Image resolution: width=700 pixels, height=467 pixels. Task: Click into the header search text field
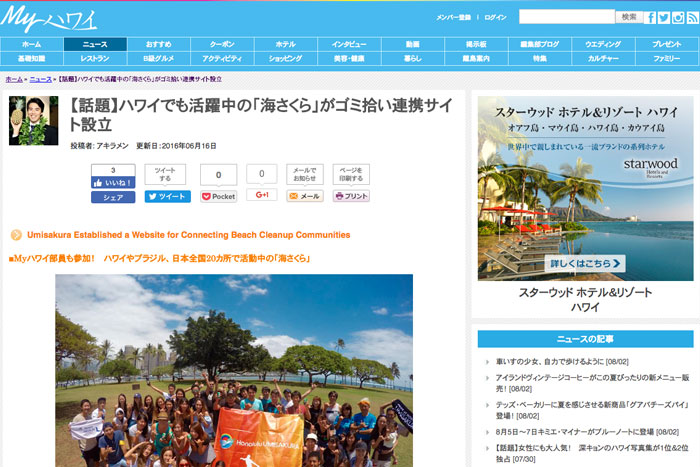(565, 17)
